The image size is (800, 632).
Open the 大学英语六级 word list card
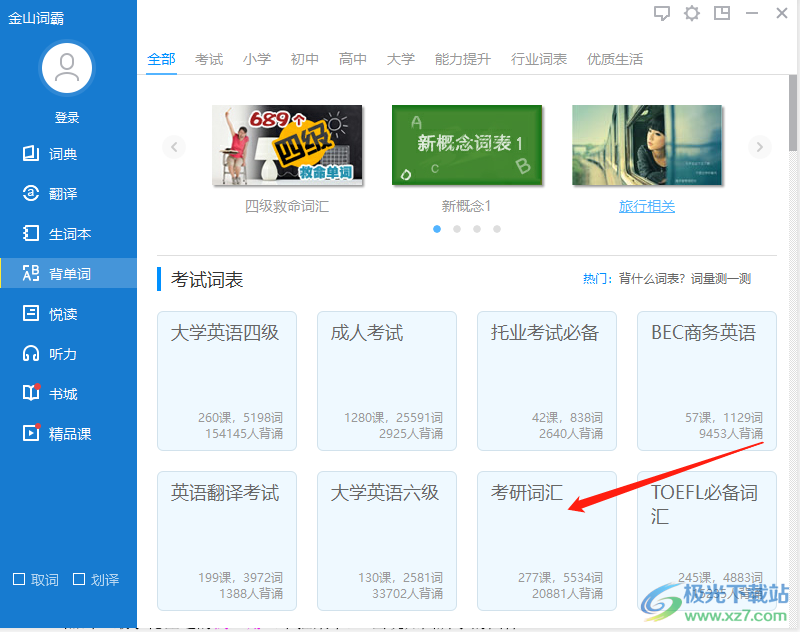click(387, 541)
